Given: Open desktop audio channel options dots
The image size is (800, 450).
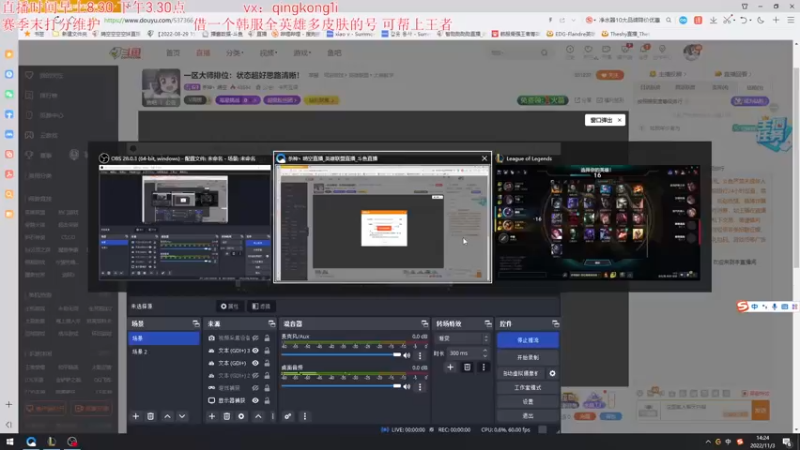Looking at the screenshot, I should tap(420, 386).
